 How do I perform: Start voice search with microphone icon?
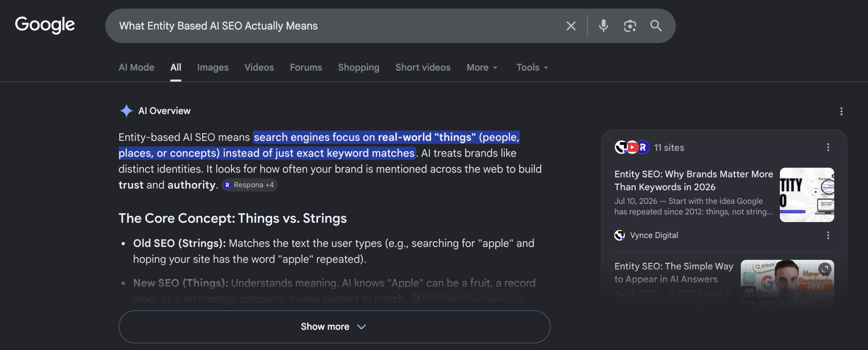point(603,26)
